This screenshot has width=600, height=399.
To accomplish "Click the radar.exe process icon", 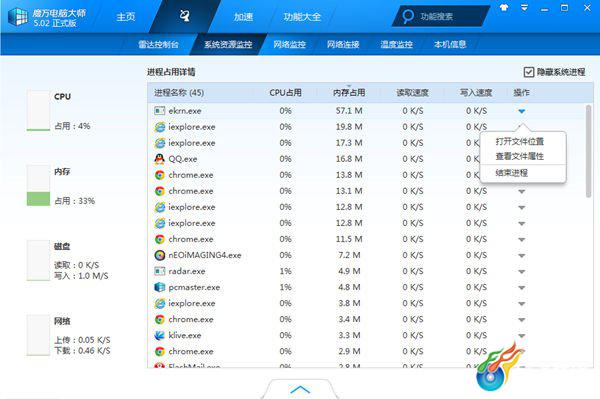I will pos(159,271).
